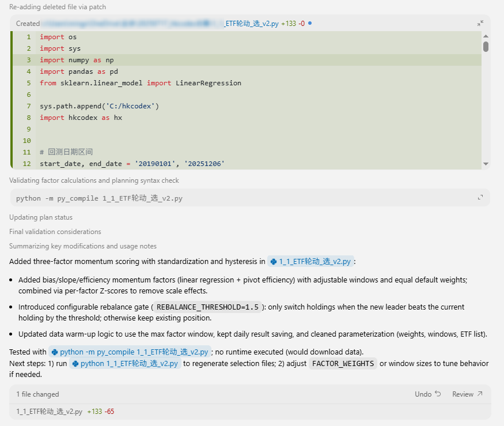Click Python icon in next-steps run command
This screenshot has height=426, width=504.
(x=75, y=364)
